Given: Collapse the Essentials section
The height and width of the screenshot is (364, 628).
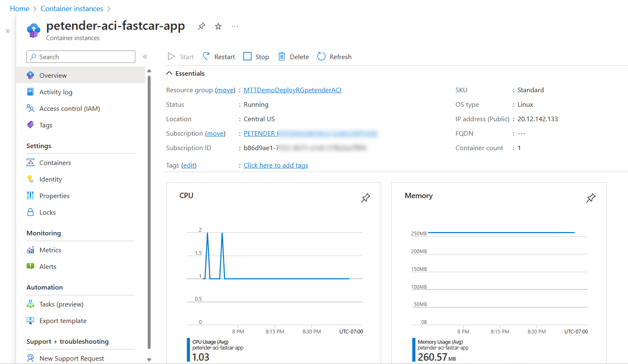Looking at the screenshot, I should pyautogui.click(x=185, y=73).
